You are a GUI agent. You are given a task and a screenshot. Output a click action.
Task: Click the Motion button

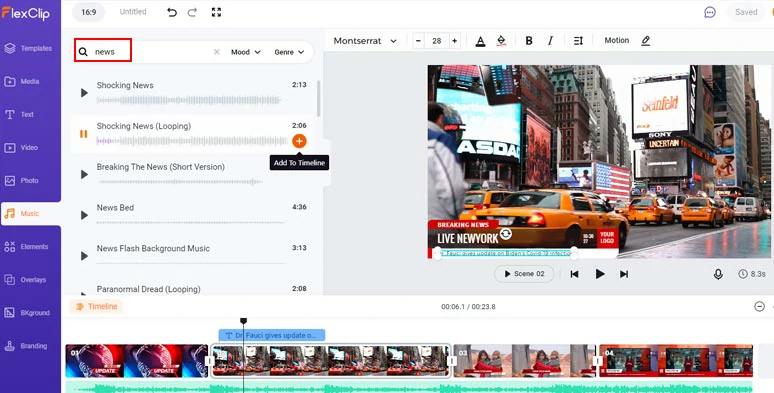[x=617, y=40]
